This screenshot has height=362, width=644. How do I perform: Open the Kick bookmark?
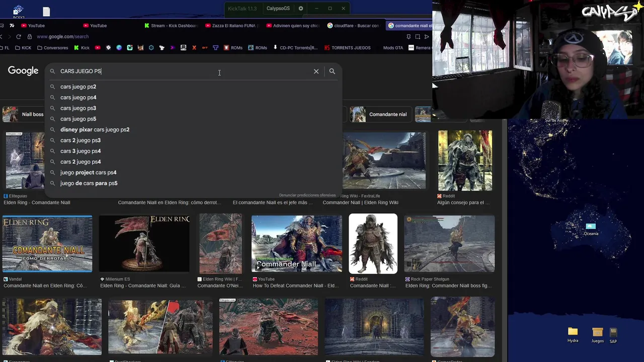point(82,48)
